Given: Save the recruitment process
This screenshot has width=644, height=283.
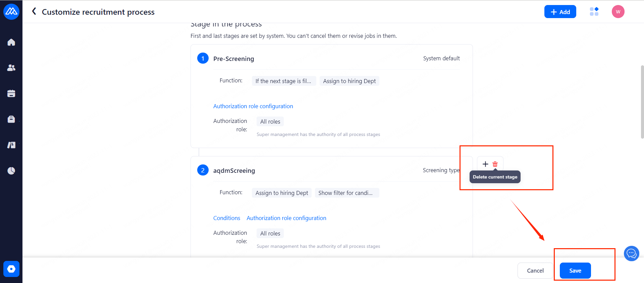Looking at the screenshot, I should coord(575,271).
